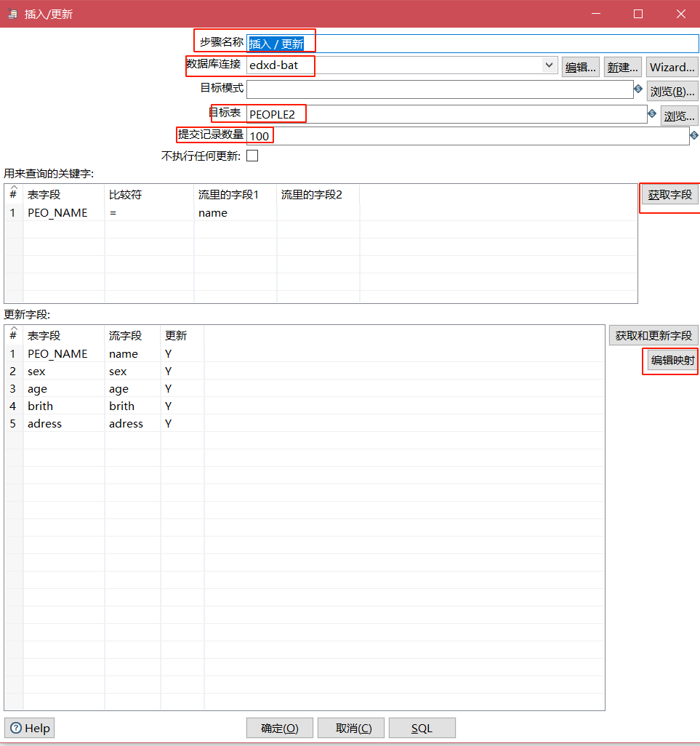Click the 编辑... button for database connection

[x=581, y=67]
